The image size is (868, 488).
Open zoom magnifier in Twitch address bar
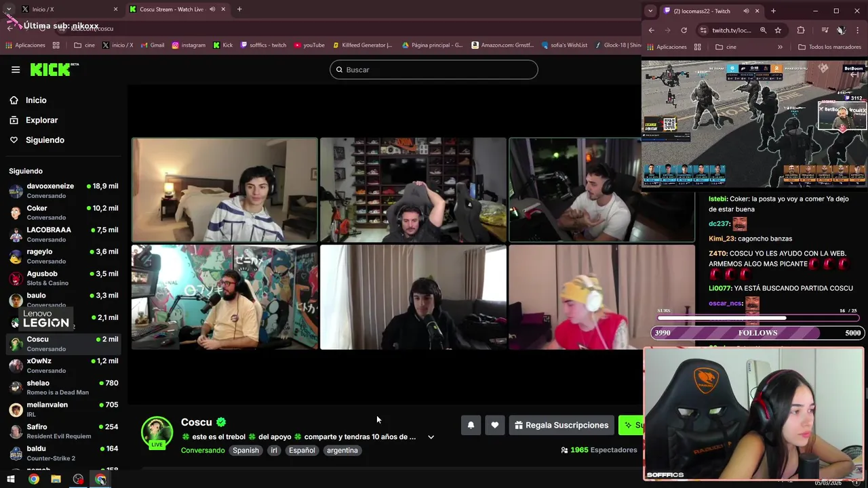[763, 30]
